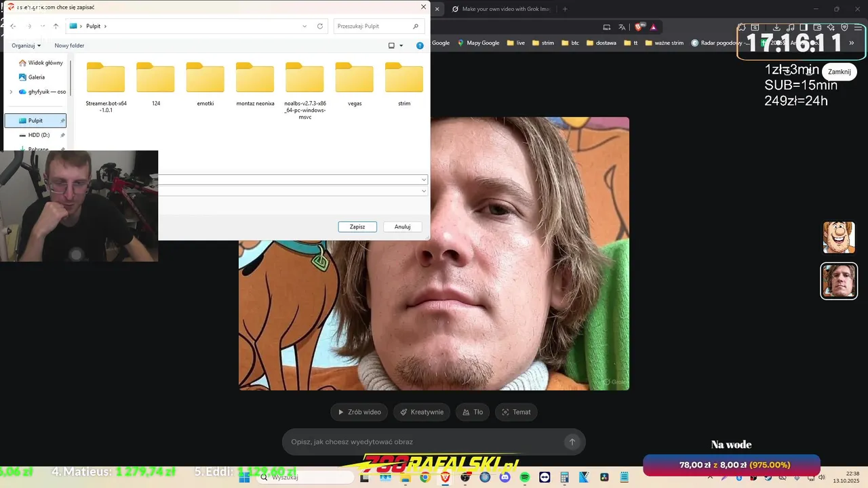Open Mapy Google bookmark
Screen dimensions: 868x488
(478, 43)
